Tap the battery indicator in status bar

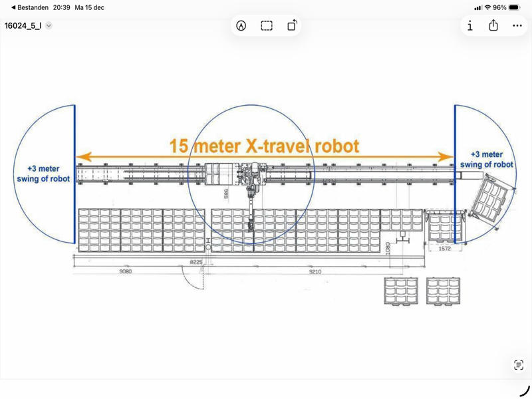[516, 7]
